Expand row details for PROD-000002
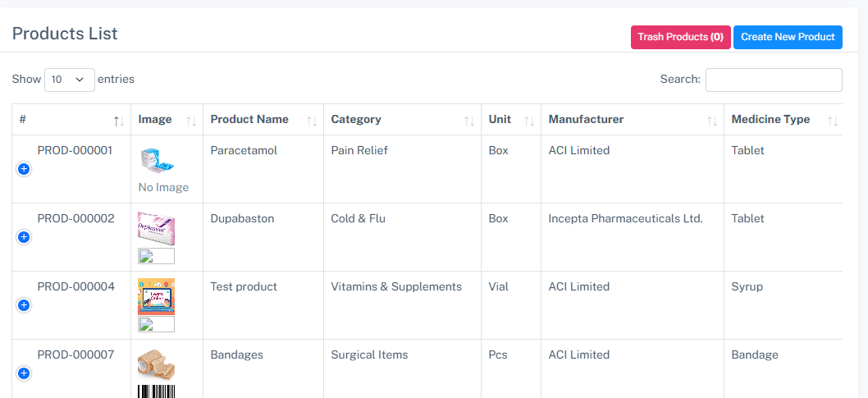 24,237
